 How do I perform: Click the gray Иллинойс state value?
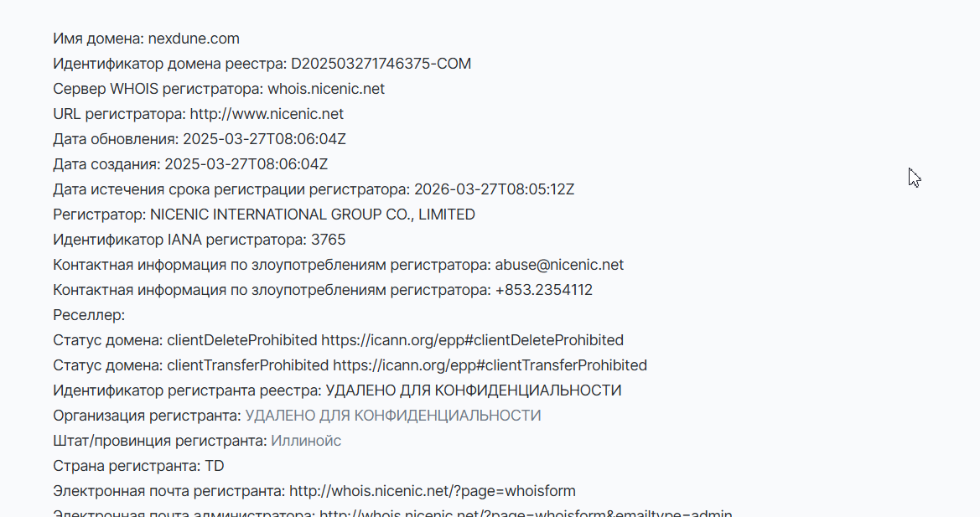pyautogui.click(x=306, y=441)
